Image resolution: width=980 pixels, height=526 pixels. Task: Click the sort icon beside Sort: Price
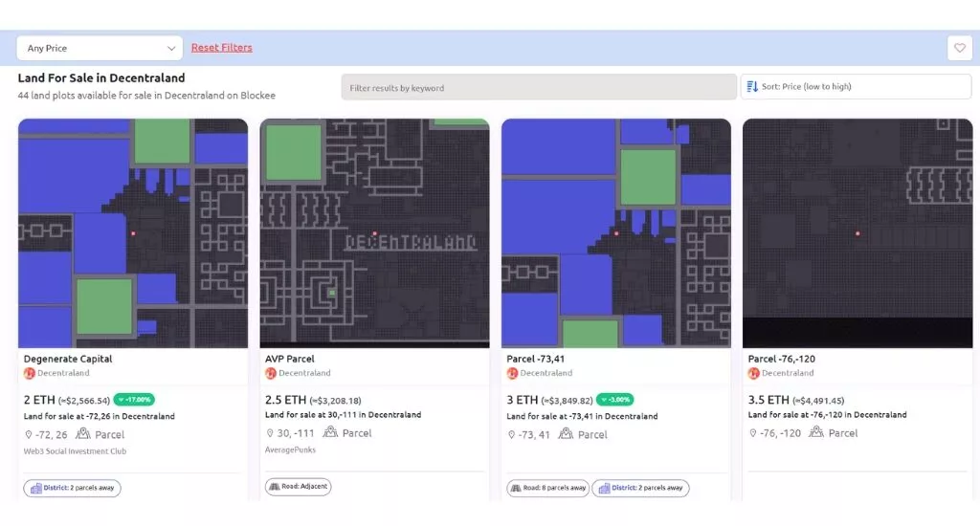[752, 87]
